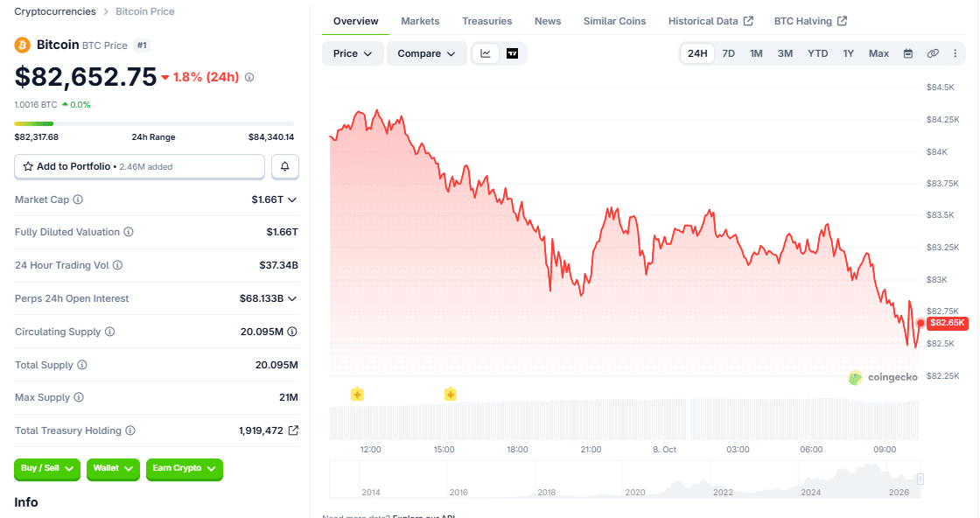Open the calendar date range picker
This screenshot has height=518, width=980.
point(908,53)
